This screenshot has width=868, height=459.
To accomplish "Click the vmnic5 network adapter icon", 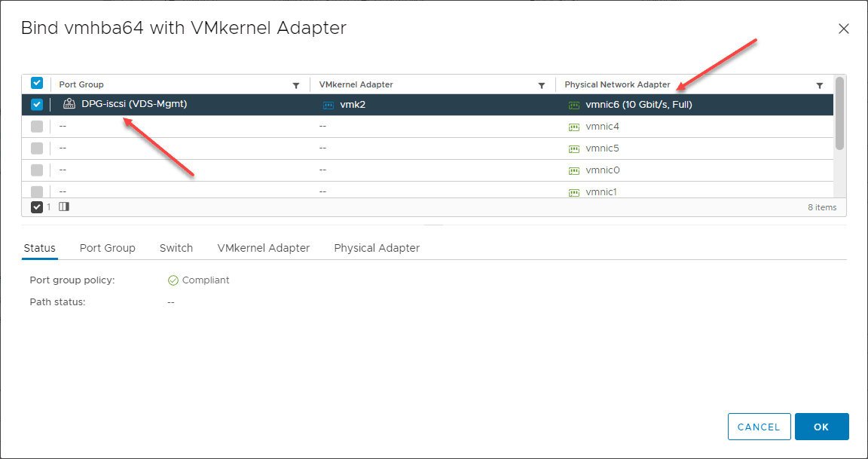I will [x=573, y=148].
